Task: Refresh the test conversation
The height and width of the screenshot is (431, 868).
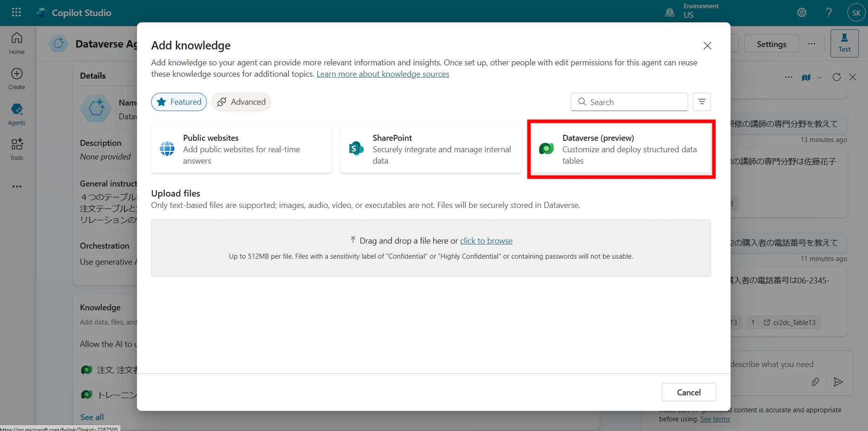Action: tap(836, 77)
